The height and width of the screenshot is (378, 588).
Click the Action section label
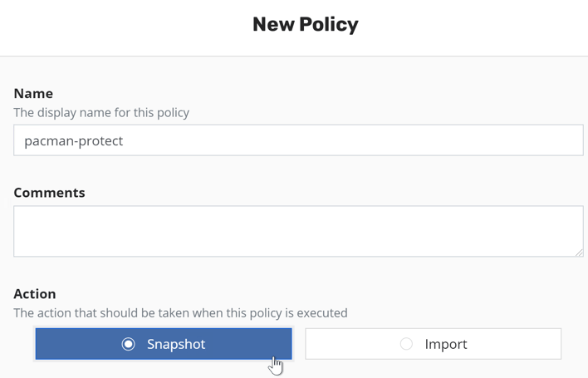[x=35, y=294]
